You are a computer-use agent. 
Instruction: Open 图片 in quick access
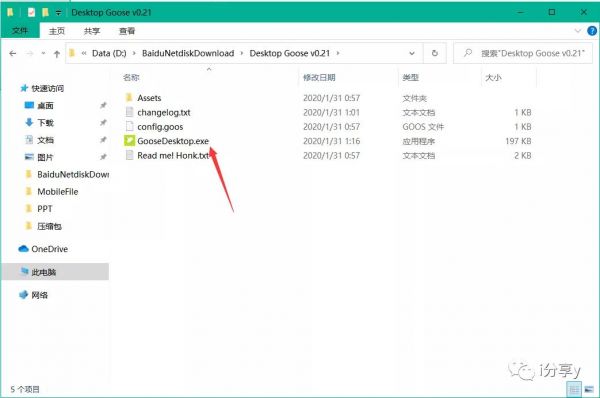(x=45, y=157)
